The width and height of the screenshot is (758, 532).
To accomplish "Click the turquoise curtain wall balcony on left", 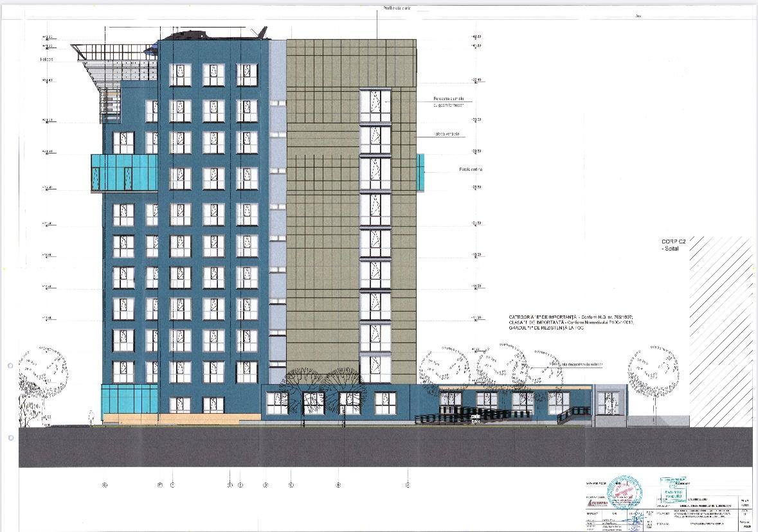I will (124, 173).
